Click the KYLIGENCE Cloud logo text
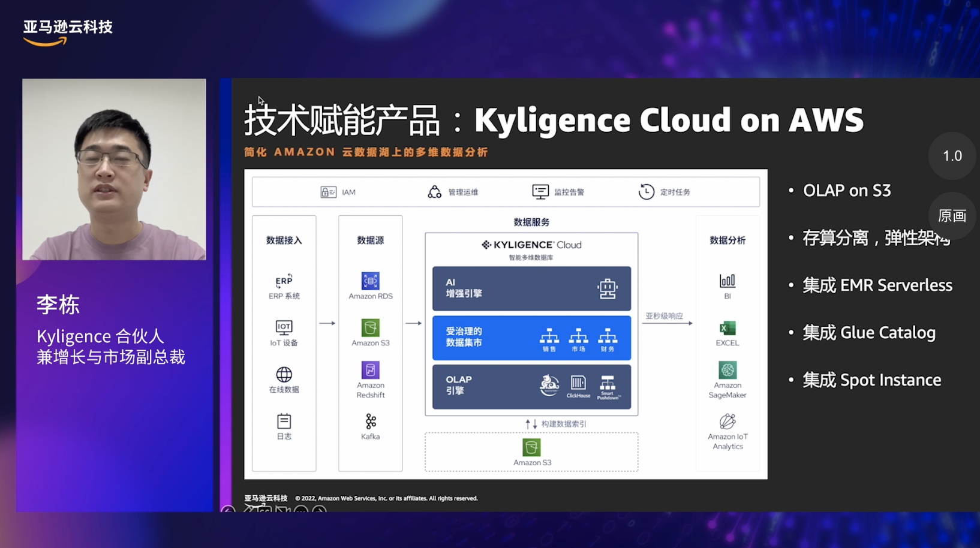The width and height of the screenshot is (980, 548). (x=531, y=245)
